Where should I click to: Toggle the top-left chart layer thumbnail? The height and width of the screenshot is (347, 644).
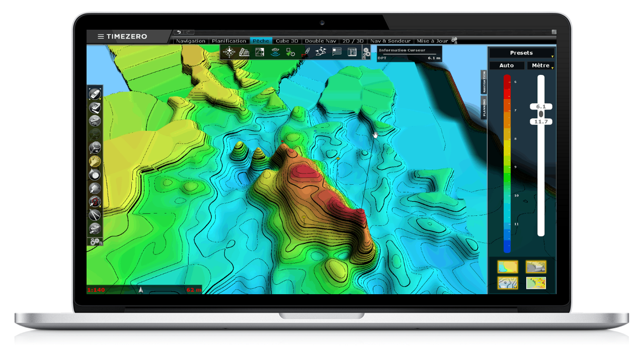(508, 267)
